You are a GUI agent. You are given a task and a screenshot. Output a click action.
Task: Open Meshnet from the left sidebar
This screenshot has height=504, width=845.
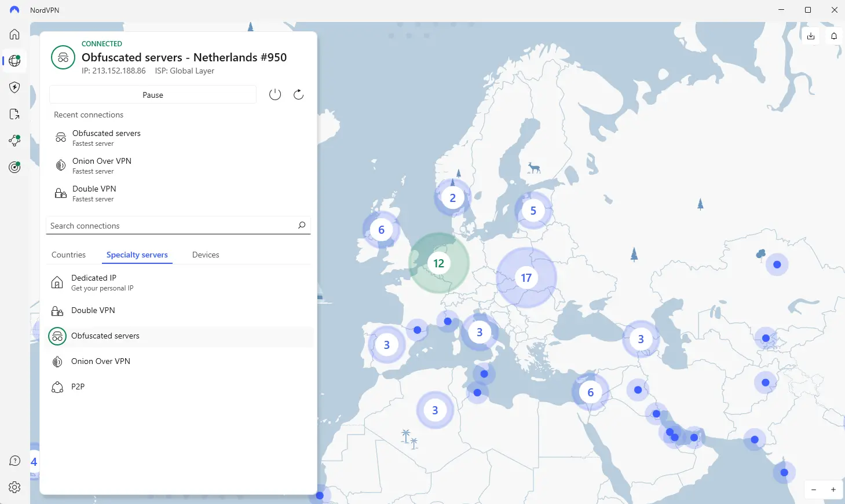[x=14, y=141]
